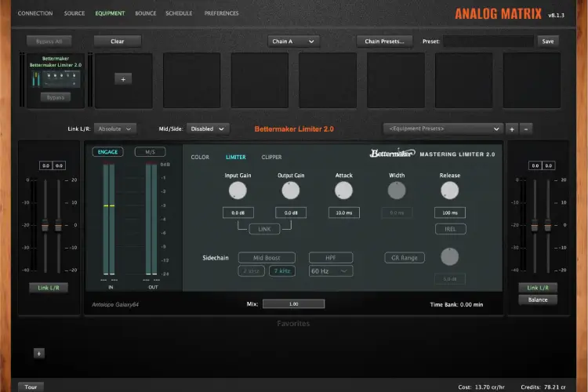
Task: Switch to the CLIPPER tab
Action: coord(271,157)
